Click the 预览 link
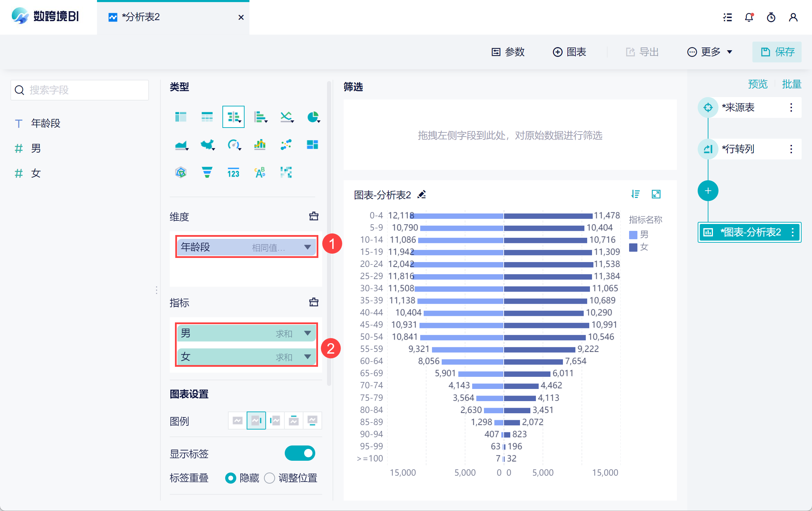 758,84
